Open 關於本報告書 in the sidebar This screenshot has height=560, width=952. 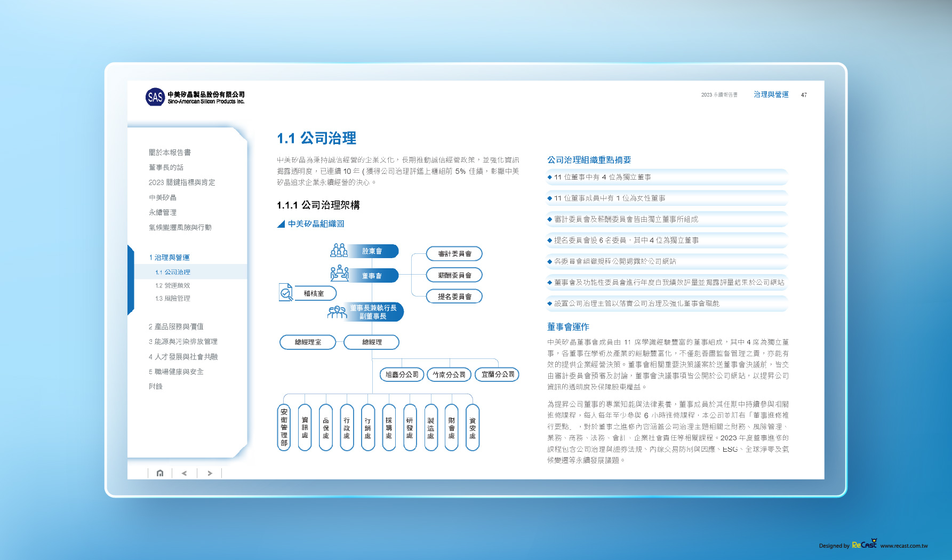170,153
